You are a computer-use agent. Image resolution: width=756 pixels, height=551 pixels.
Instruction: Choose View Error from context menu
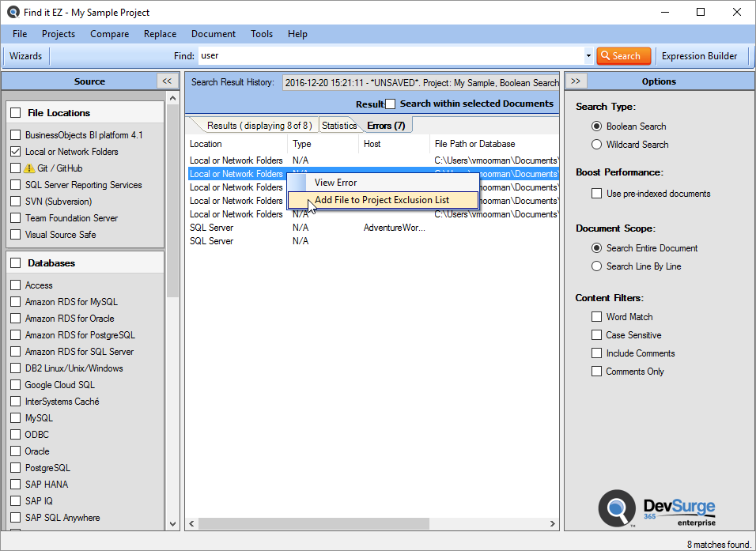[x=383, y=183]
